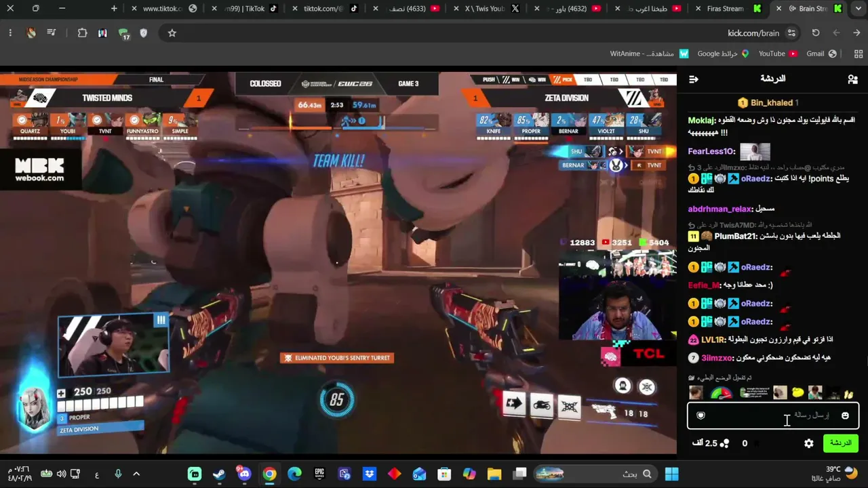Image resolution: width=868 pixels, height=488 pixels.
Task: Open PlumBat21's profile from chat
Action: 734,236
